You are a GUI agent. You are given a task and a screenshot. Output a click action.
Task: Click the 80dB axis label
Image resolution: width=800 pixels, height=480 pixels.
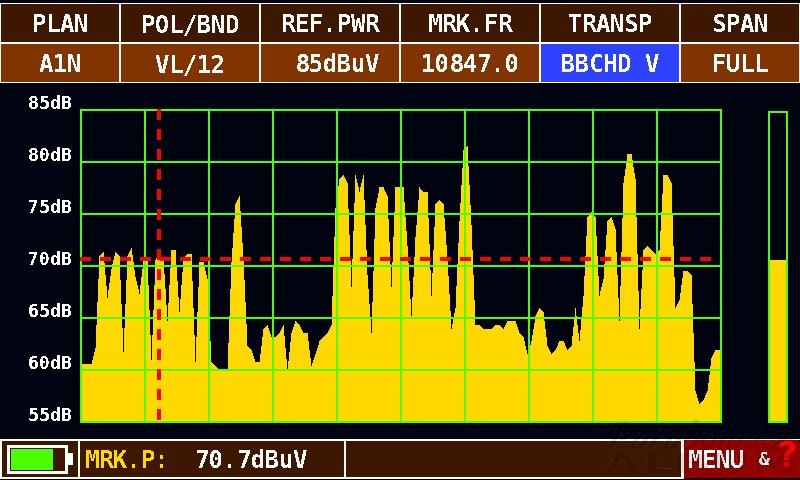[50, 155]
